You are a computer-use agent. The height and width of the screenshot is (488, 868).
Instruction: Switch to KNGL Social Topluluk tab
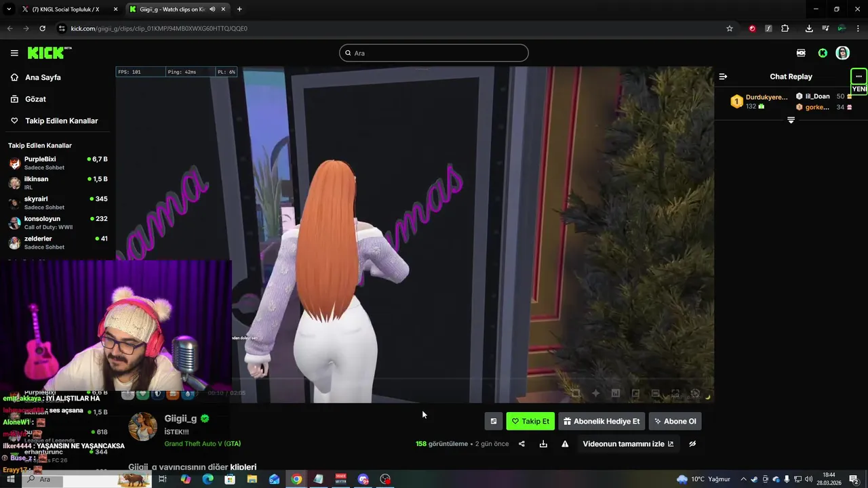(x=68, y=9)
